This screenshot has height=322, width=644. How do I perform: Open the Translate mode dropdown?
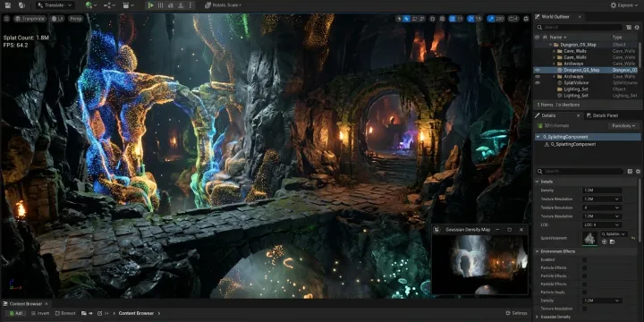(x=55, y=5)
